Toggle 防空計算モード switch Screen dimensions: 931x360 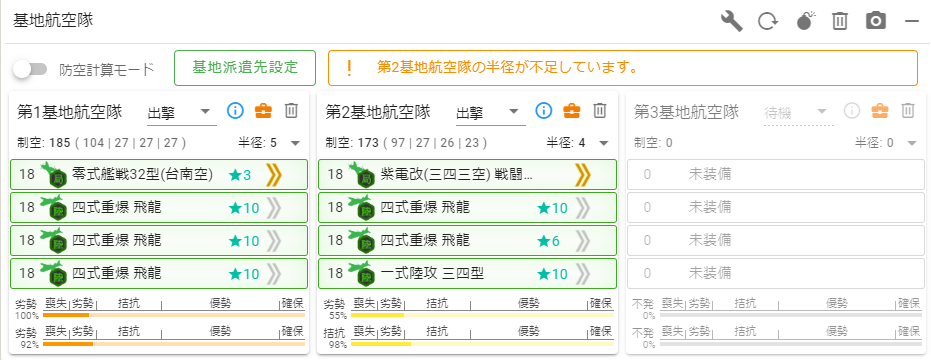(x=31, y=70)
